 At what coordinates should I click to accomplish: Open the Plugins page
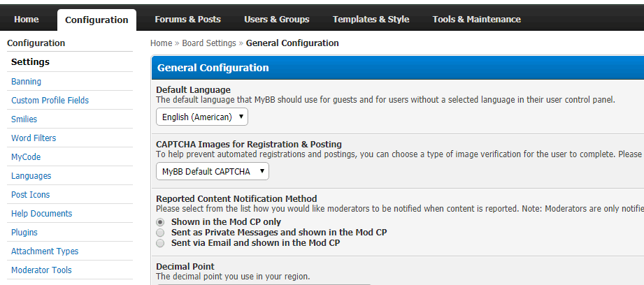coord(24,233)
